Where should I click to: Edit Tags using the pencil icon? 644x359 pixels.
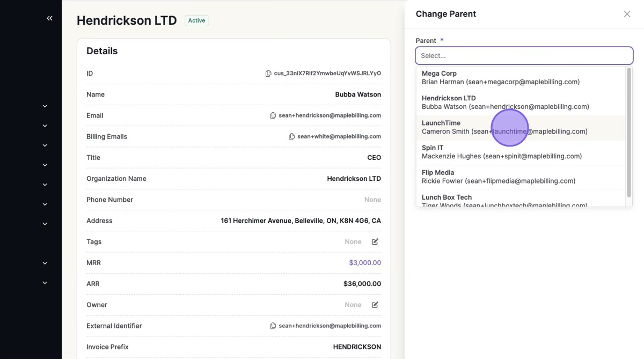coord(375,242)
